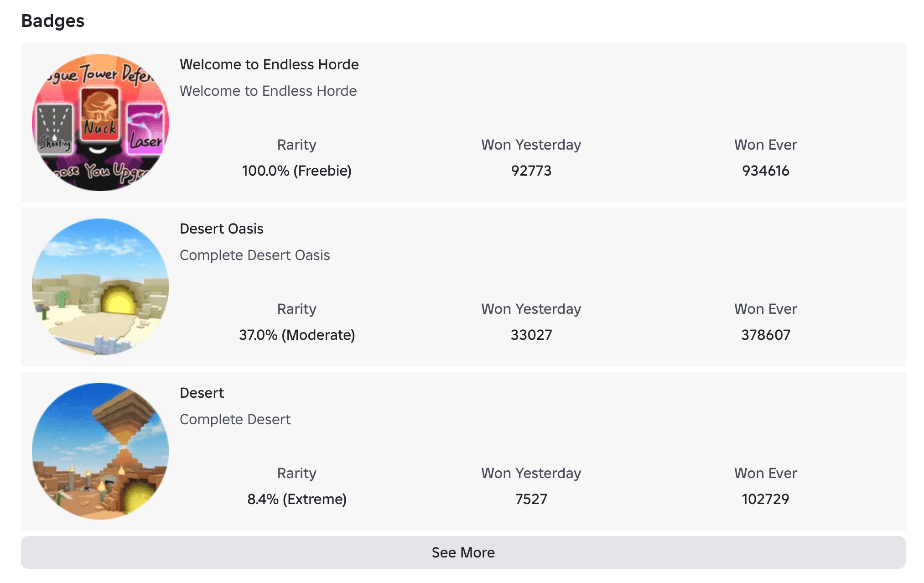Click the Won Ever count 102729 for Desert
Viewport: 924px width, 583px height.
[x=766, y=499]
